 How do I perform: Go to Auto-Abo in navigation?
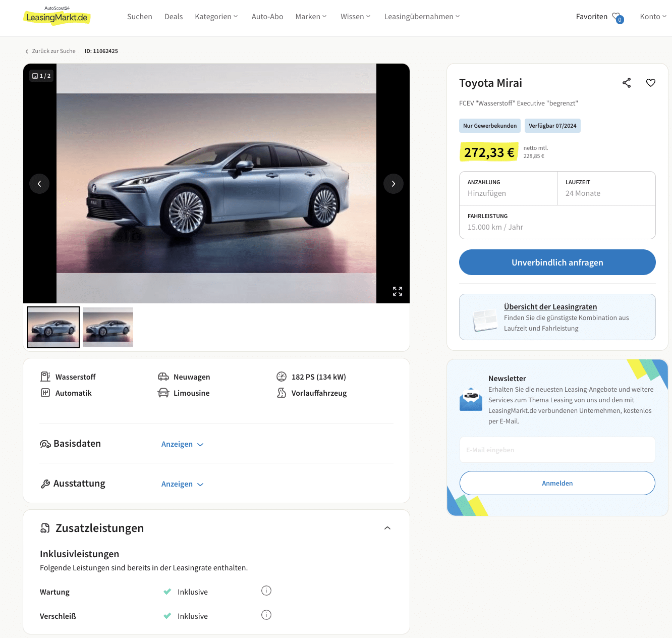[x=267, y=17]
